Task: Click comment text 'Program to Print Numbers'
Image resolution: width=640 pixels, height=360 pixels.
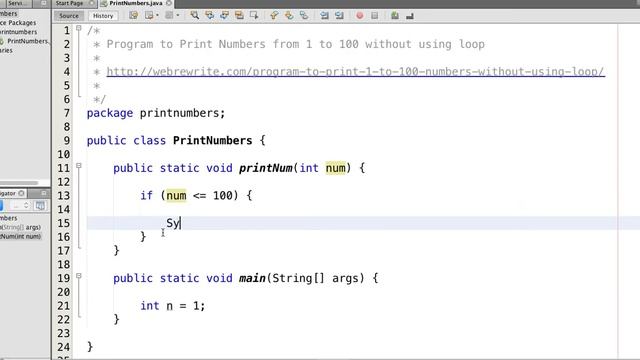Action: pyautogui.click(x=186, y=44)
